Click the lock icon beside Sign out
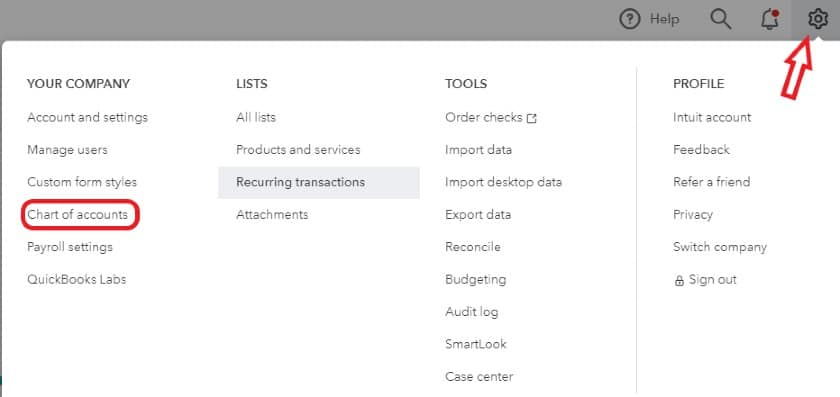840x397 pixels. point(679,280)
